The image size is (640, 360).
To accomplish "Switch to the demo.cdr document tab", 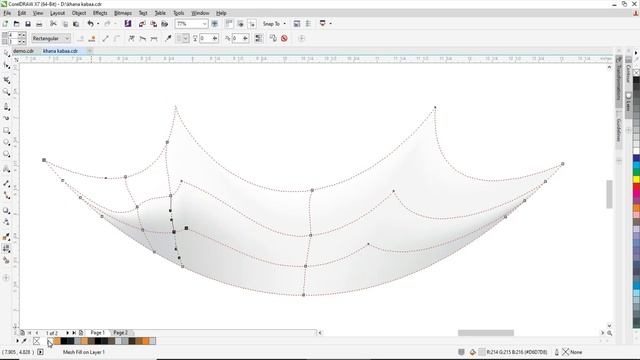I will click(x=23, y=51).
